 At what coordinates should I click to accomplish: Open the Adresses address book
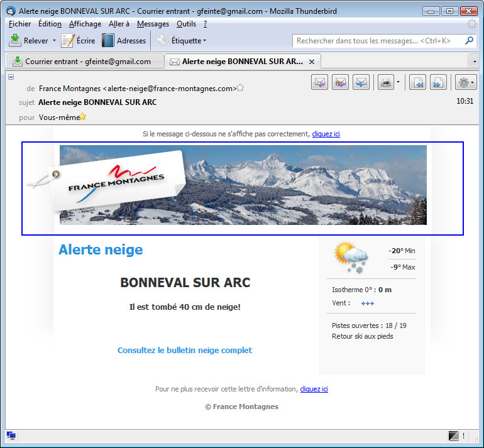click(124, 40)
